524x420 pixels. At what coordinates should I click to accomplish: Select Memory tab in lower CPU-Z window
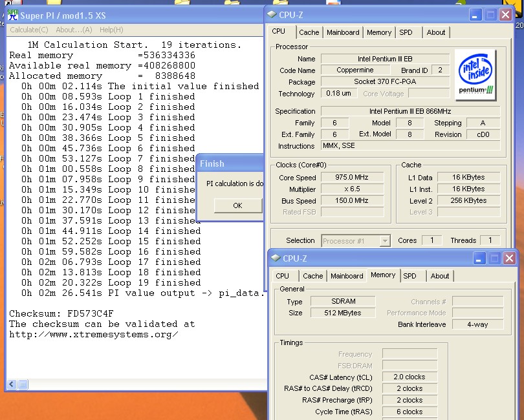click(383, 275)
